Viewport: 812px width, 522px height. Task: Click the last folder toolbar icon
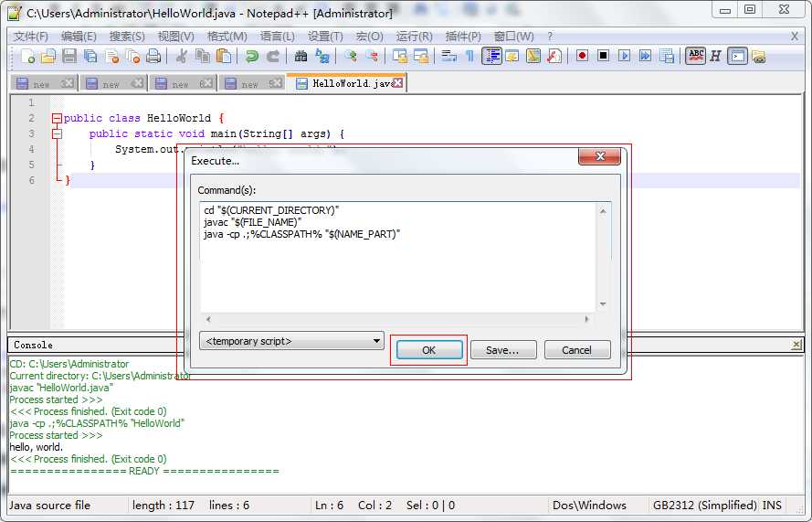[759, 57]
